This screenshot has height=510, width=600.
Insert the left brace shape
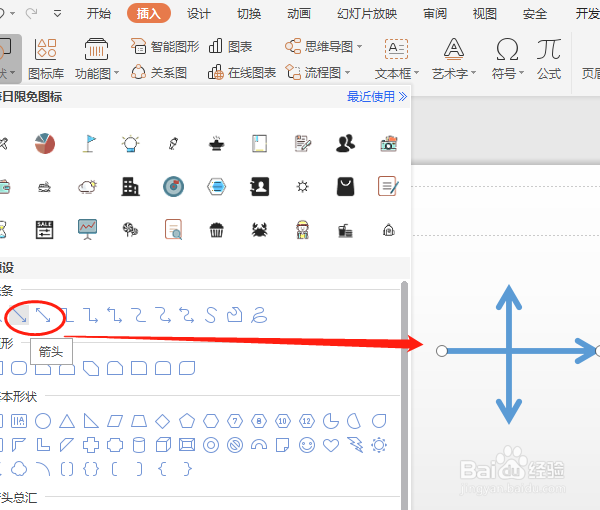162,469
